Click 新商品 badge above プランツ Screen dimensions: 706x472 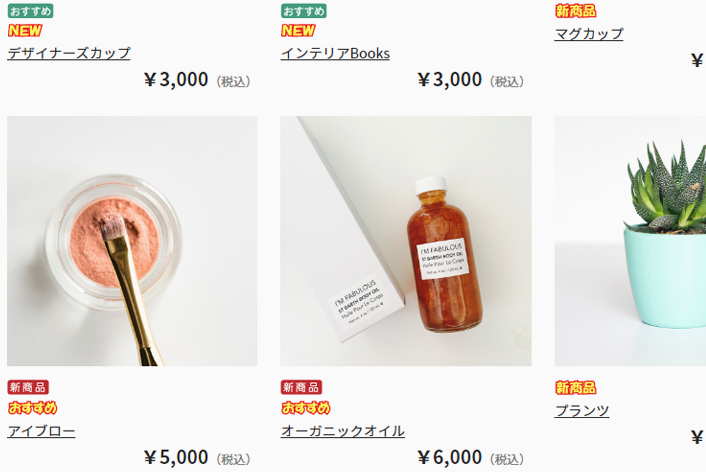tap(575, 388)
